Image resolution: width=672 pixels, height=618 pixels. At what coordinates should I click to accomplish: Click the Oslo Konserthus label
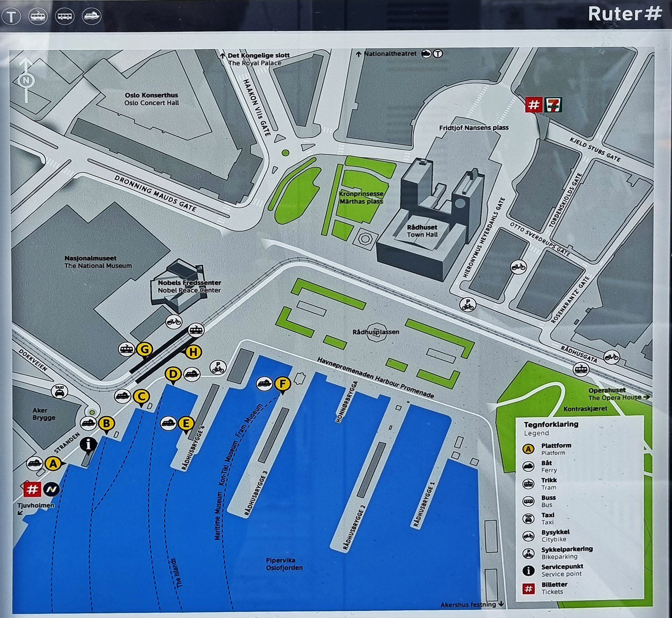click(152, 99)
